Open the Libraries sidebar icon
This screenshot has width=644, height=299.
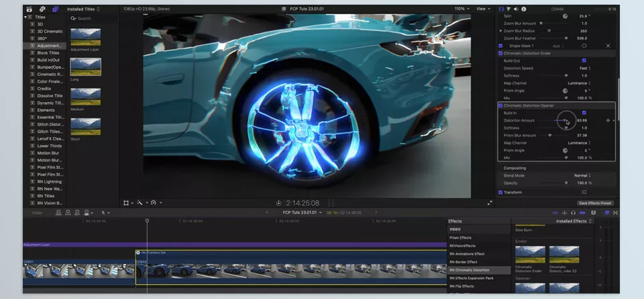tap(29, 9)
